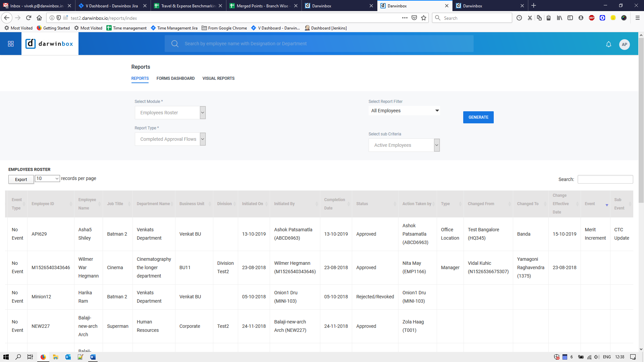644x362 pixels.
Task: Click the Export button
Action: tap(21, 179)
